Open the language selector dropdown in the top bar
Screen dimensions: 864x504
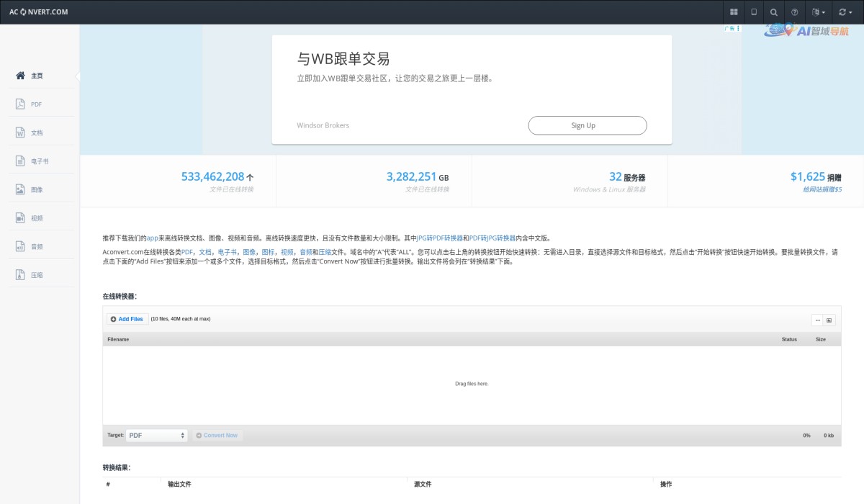818,12
